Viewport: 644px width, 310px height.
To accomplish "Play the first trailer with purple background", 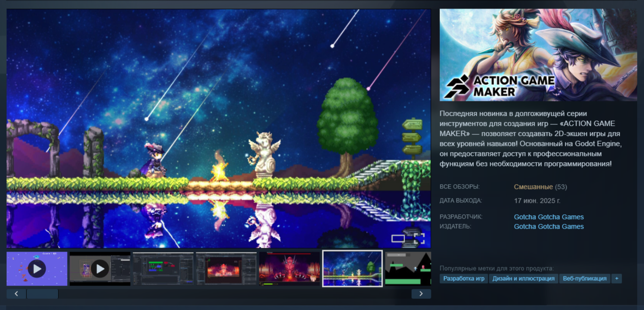I will point(37,269).
